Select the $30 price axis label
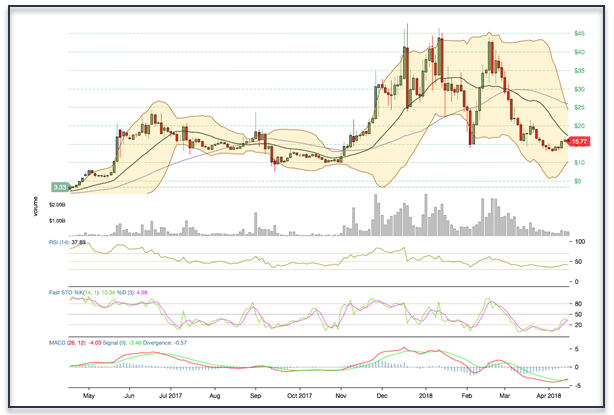This screenshot has height=415, width=614. point(580,89)
